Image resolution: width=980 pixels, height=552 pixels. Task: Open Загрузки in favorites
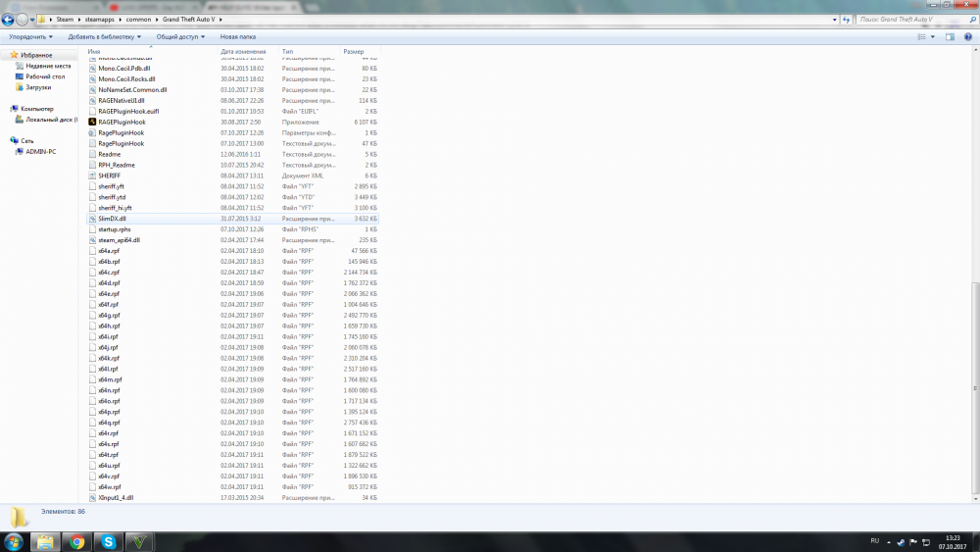point(38,87)
